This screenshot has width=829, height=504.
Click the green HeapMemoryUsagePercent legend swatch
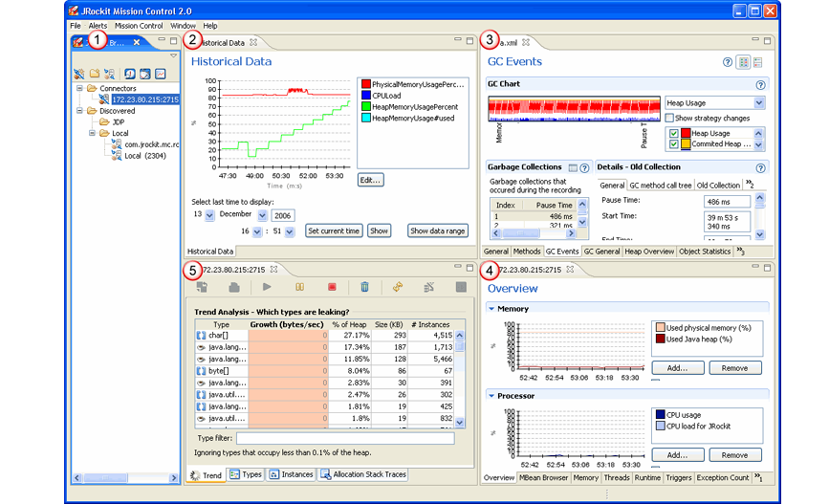click(x=366, y=106)
